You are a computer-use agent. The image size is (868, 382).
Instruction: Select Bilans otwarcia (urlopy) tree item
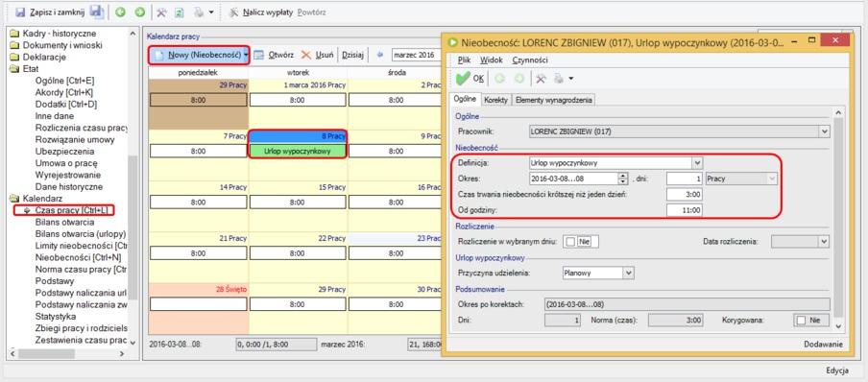coord(81,233)
